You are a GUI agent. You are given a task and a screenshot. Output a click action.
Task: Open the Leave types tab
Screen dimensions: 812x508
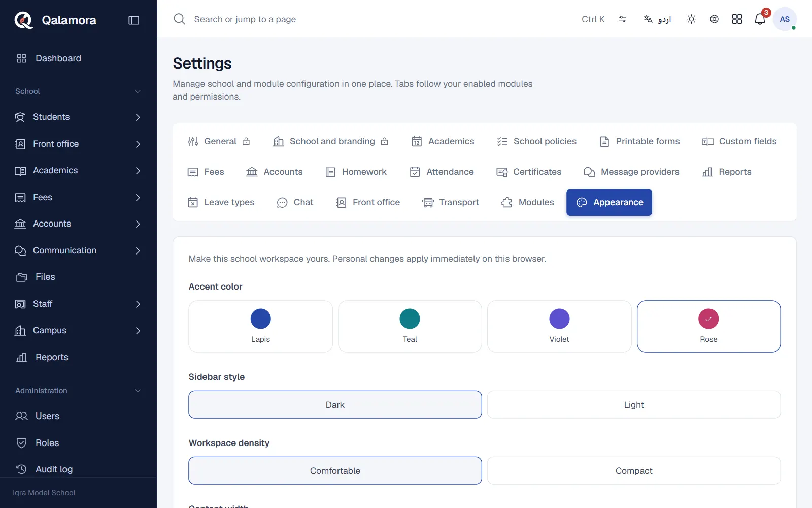[221, 202]
